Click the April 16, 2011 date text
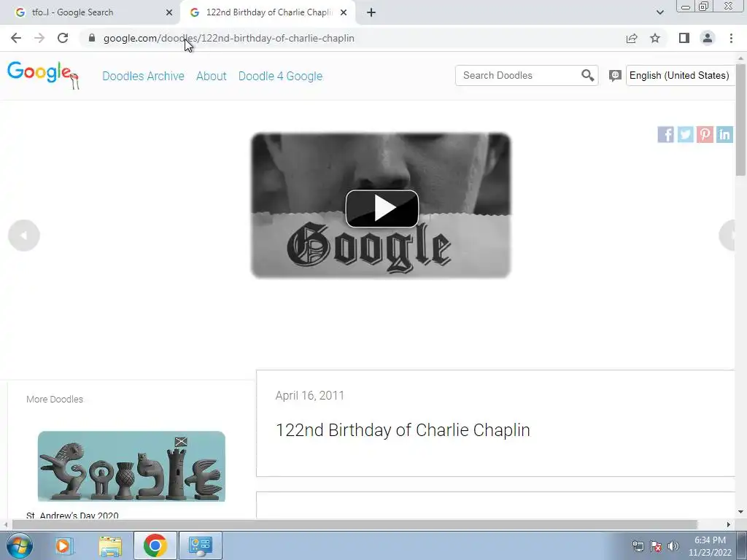Screen dimensions: 747x560 309,395
